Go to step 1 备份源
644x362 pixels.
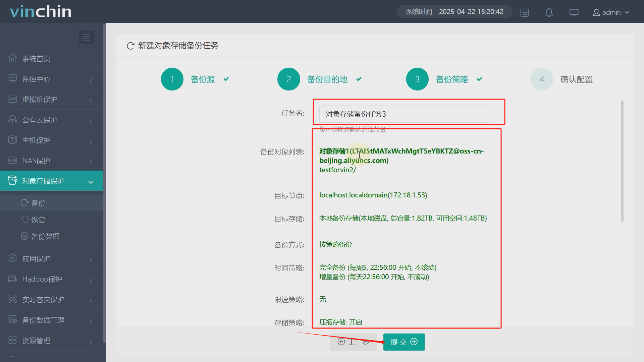[x=172, y=79]
